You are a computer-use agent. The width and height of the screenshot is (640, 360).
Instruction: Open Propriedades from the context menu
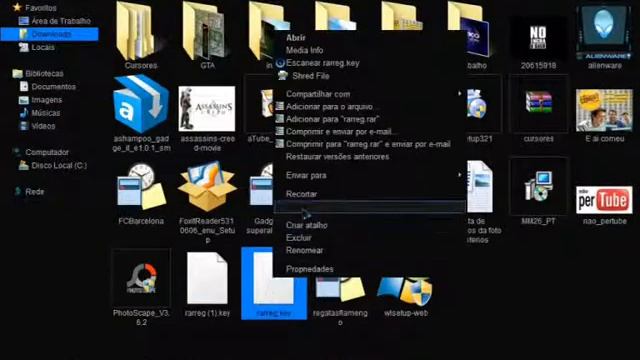pyautogui.click(x=309, y=269)
